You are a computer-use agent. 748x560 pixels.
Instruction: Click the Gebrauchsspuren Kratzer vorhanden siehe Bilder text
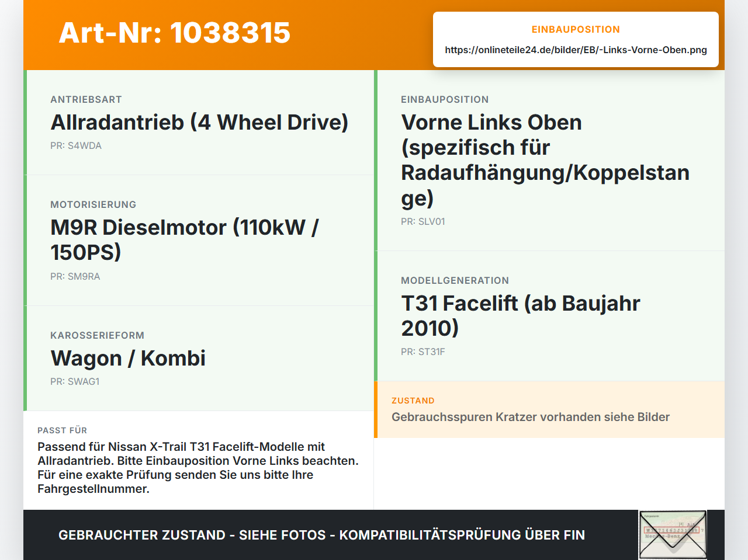(531, 417)
